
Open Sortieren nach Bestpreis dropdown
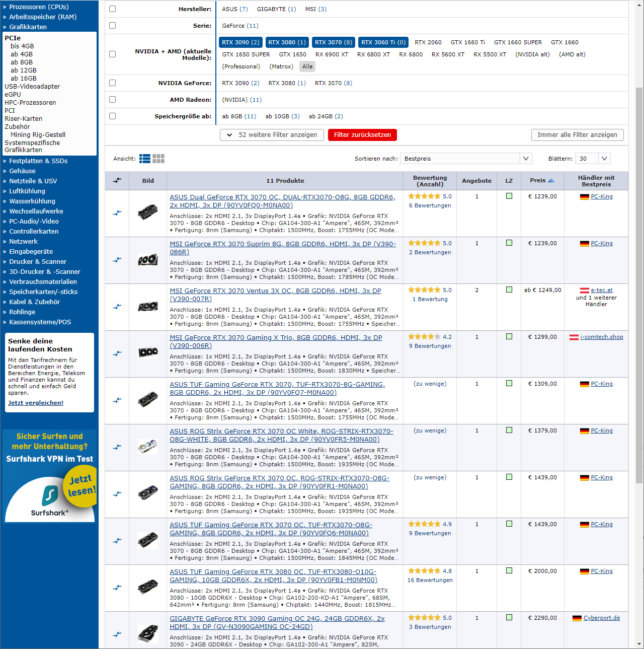466,159
